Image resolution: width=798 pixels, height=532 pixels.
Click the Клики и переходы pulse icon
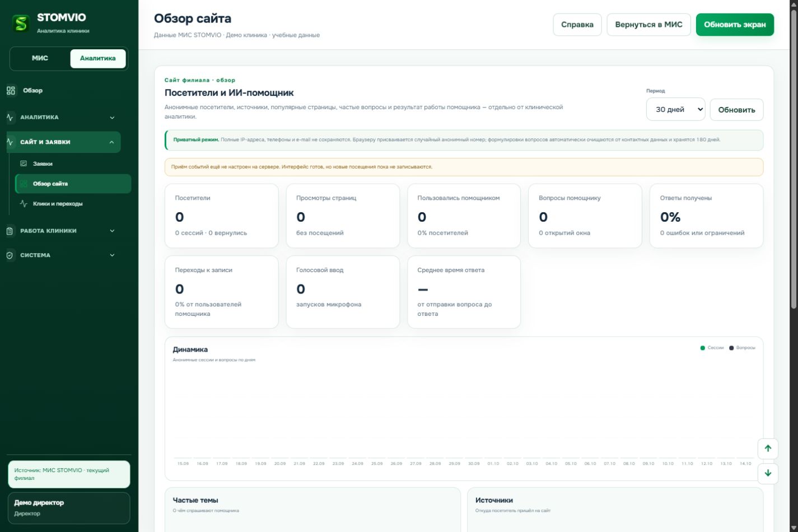pos(24,204)
